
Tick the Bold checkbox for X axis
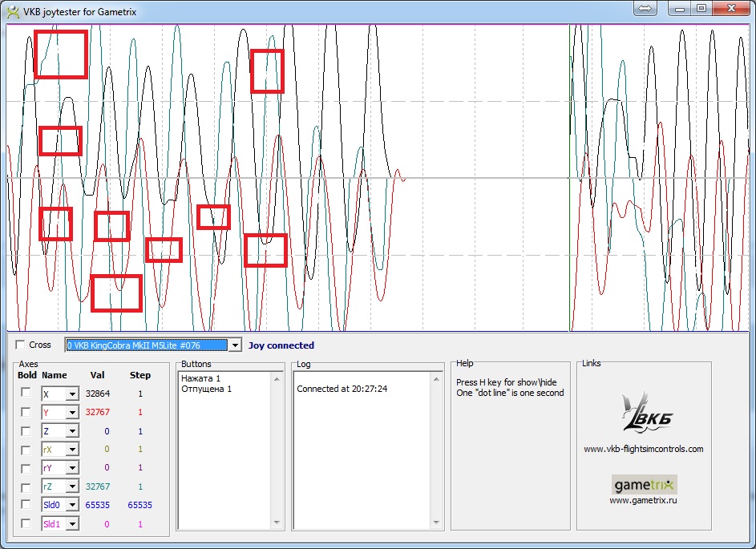[x=26, y=393]
